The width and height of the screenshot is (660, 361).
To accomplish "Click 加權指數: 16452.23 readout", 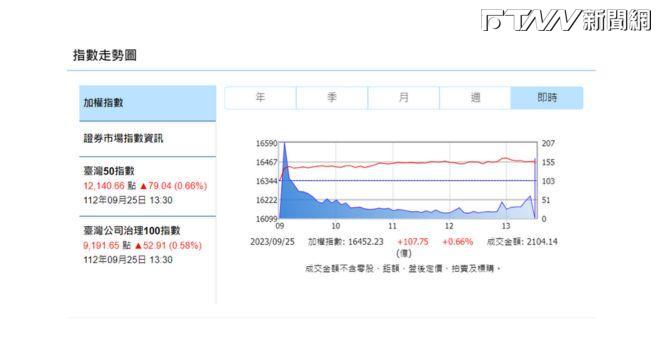I will 346,242.
